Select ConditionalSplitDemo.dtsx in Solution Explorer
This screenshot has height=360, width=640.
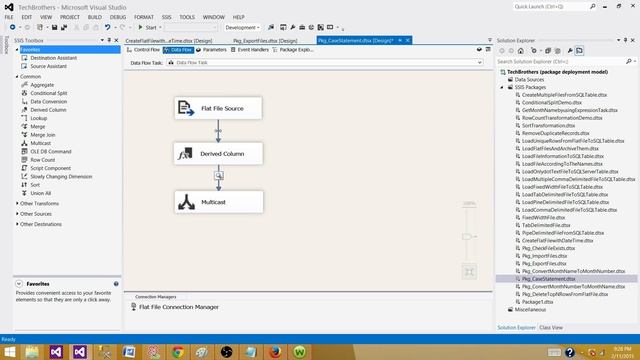(x=551, y=102)
